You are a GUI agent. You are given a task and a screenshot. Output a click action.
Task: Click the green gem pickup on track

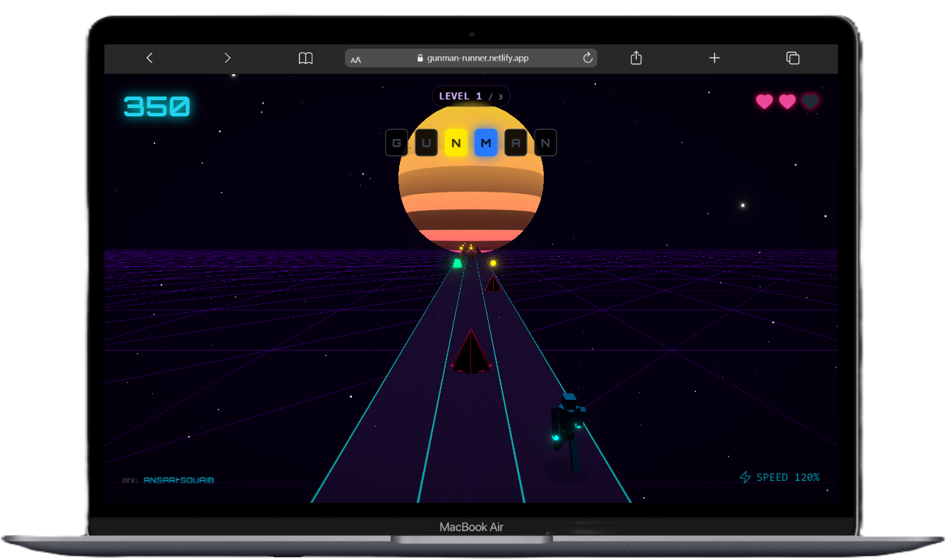(457, 263)
